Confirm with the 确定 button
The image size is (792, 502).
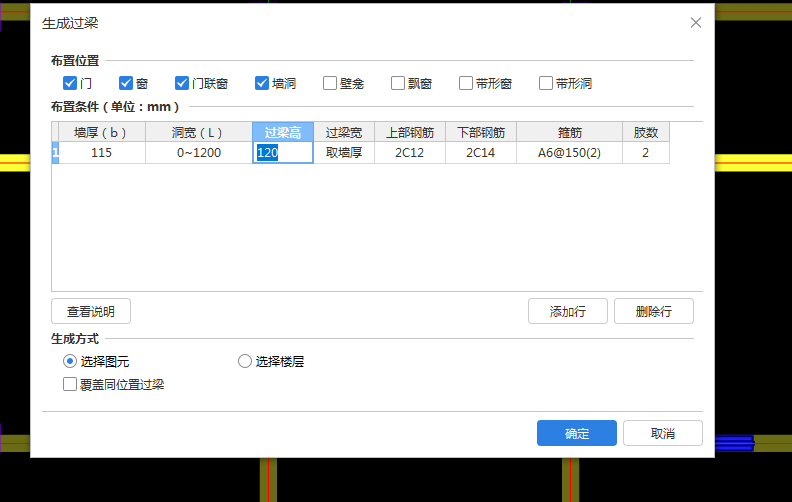[x=577, y=433]
